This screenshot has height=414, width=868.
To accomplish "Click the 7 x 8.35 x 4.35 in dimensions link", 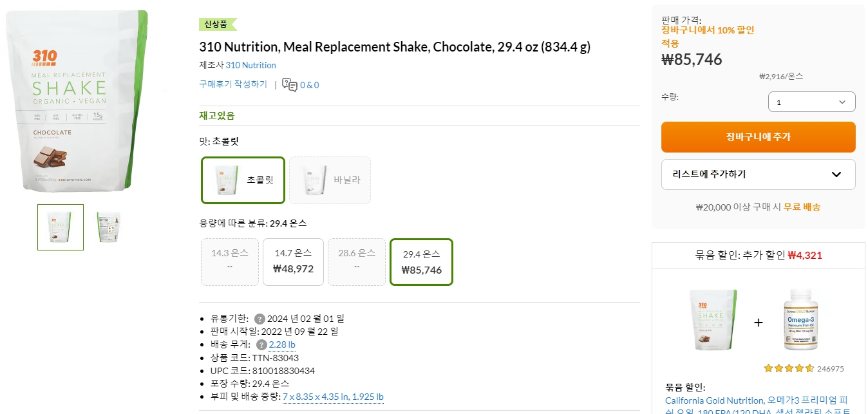I will pos(333,397).
